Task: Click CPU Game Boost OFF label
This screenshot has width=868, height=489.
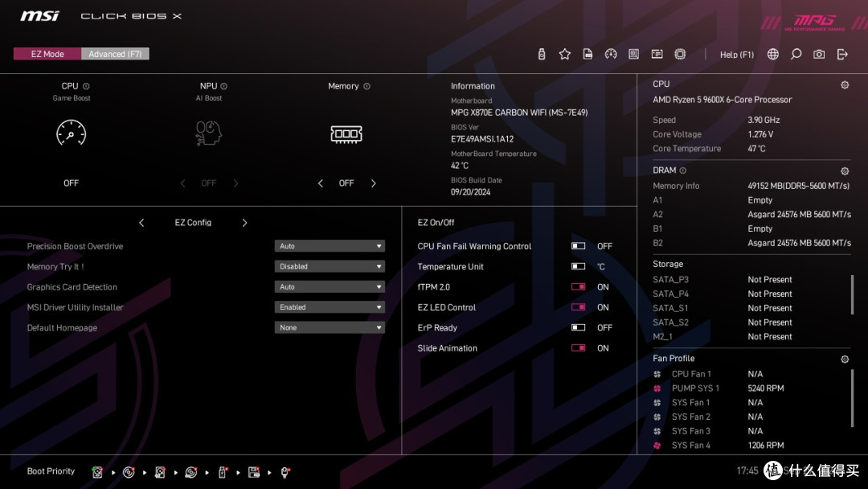Action: pyautogui.click(x=71, y=183)
